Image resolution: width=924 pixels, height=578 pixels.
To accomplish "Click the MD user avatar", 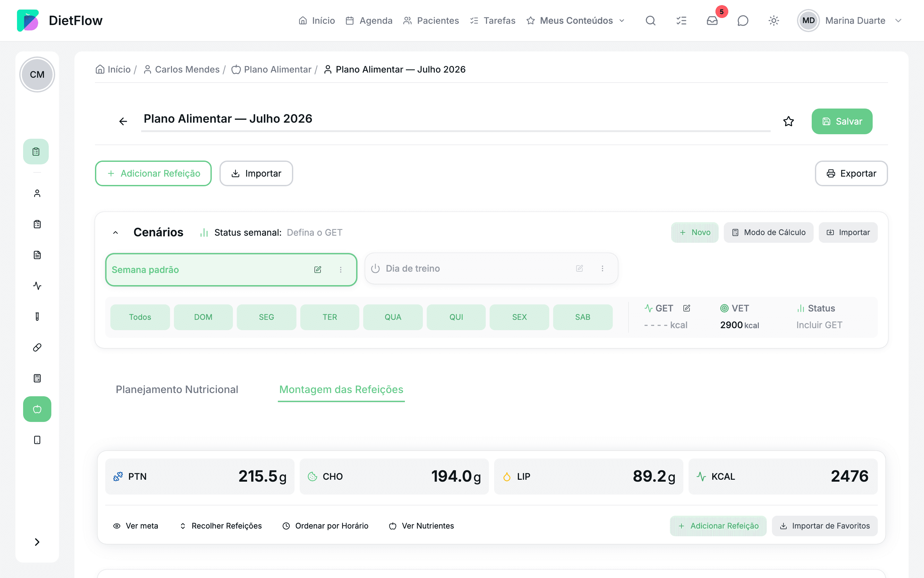I will point(808,21).
